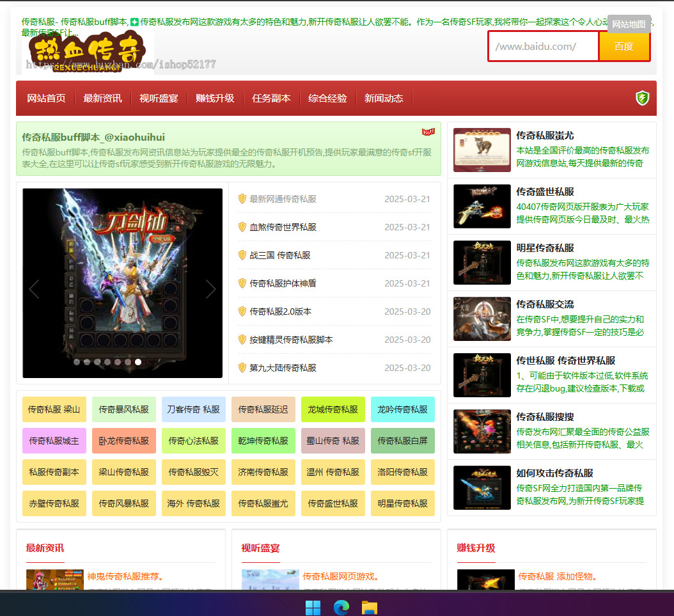Click the pink 传奇私服城主 tag
Viewport: 674px width, 616px height.
[x=54, y=441]
